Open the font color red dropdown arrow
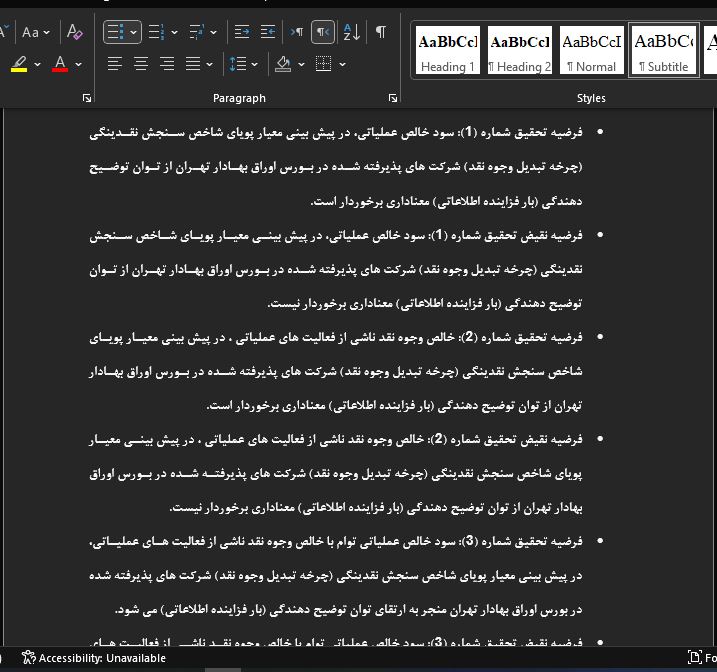The width and height of the screenshot is (717, 672). [79, 64]
